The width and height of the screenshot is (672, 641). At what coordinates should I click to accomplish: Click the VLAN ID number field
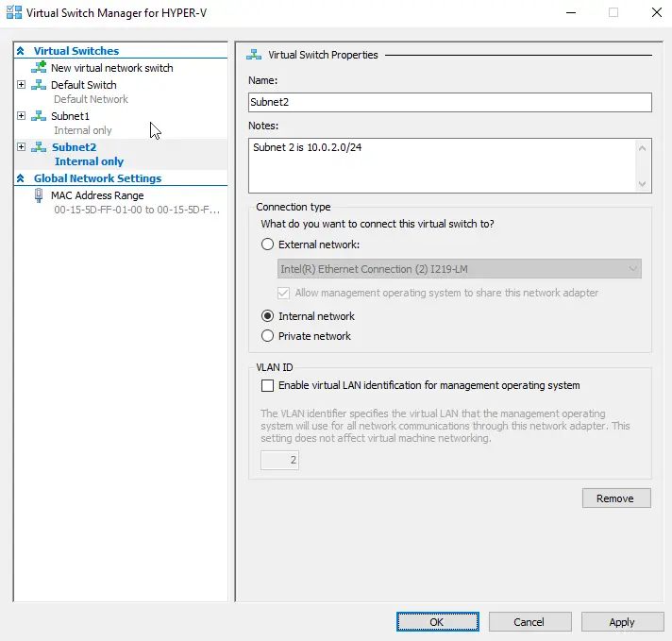click(x=279, y=460)
